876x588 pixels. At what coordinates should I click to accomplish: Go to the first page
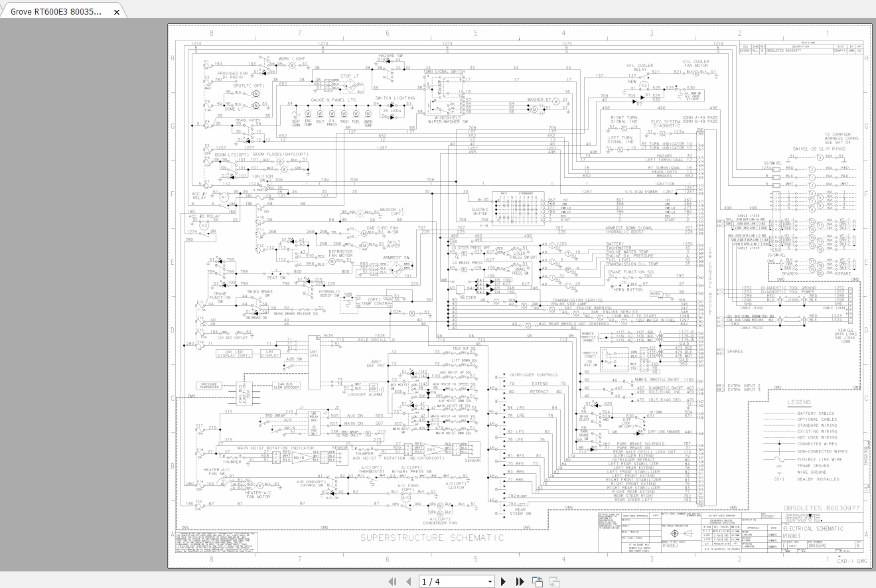coord(392,582)
